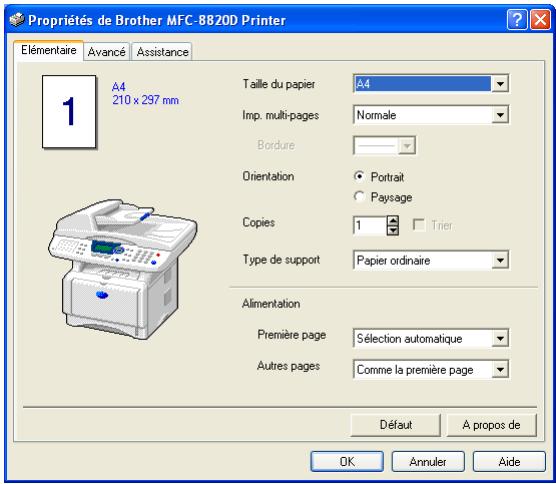This screenshot has height=484, width=556.
Task: Click the dialog title bar text
Action: pos(157,20)
